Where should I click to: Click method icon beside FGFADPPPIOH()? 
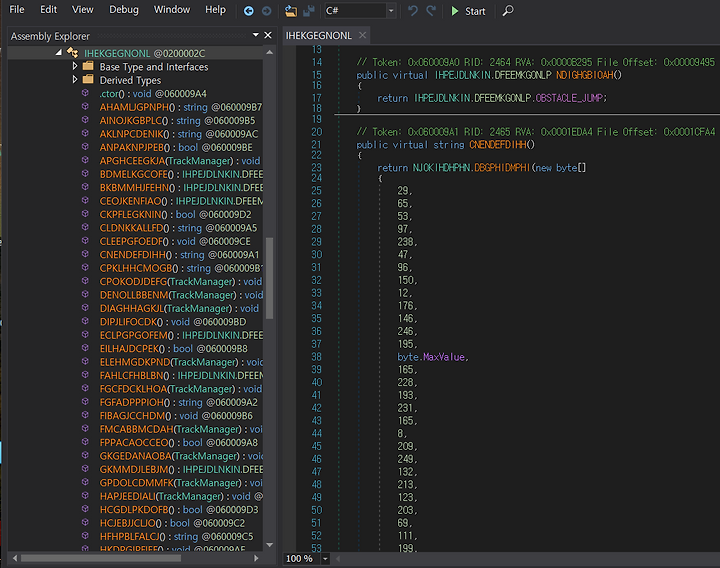[x=85, y=401]
